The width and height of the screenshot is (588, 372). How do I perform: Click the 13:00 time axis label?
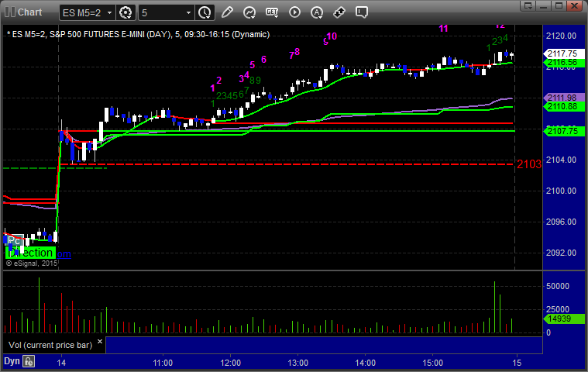coord(297,363)
